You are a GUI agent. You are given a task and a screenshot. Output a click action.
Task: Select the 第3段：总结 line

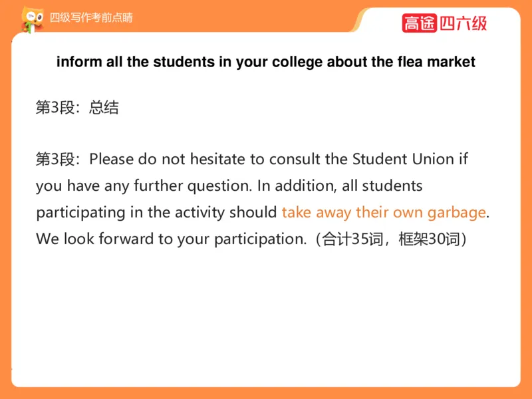[x=77, y=108]
